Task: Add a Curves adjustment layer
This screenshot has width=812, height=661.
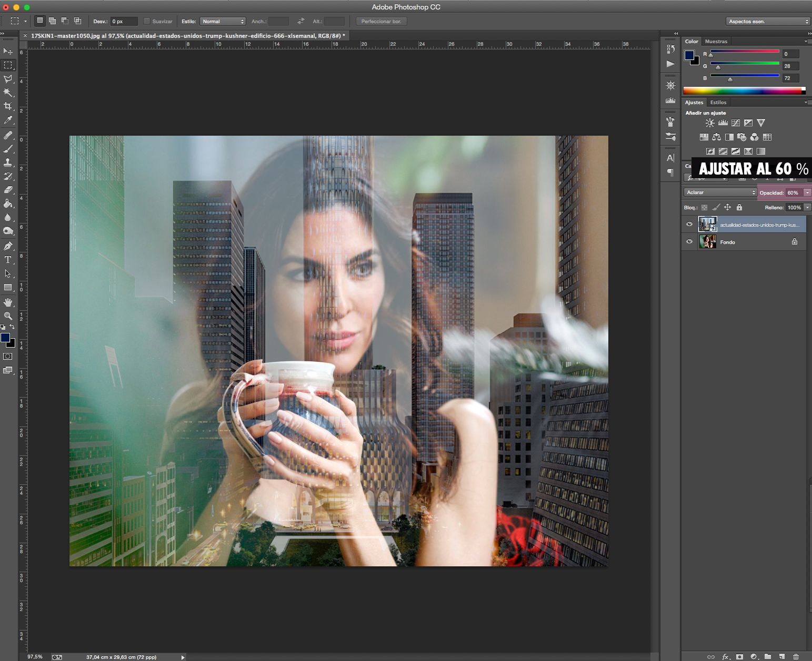Action: [x=736, y=123]
